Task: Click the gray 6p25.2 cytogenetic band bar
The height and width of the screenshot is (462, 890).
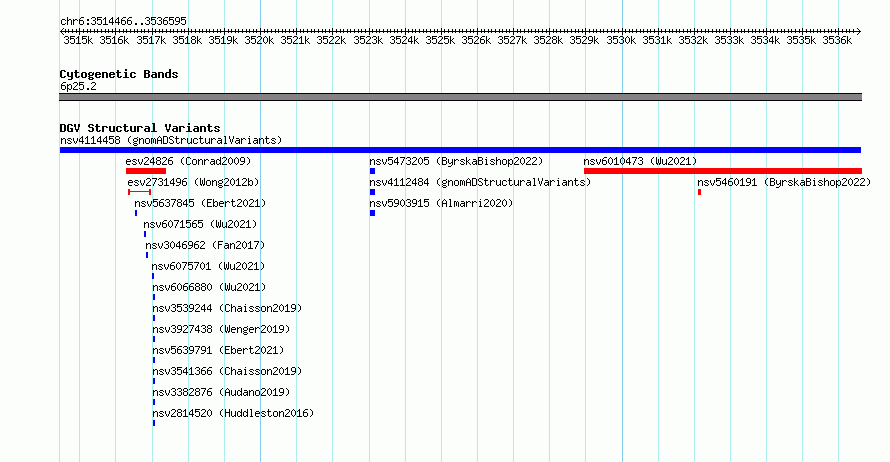Action: (460, 97)
